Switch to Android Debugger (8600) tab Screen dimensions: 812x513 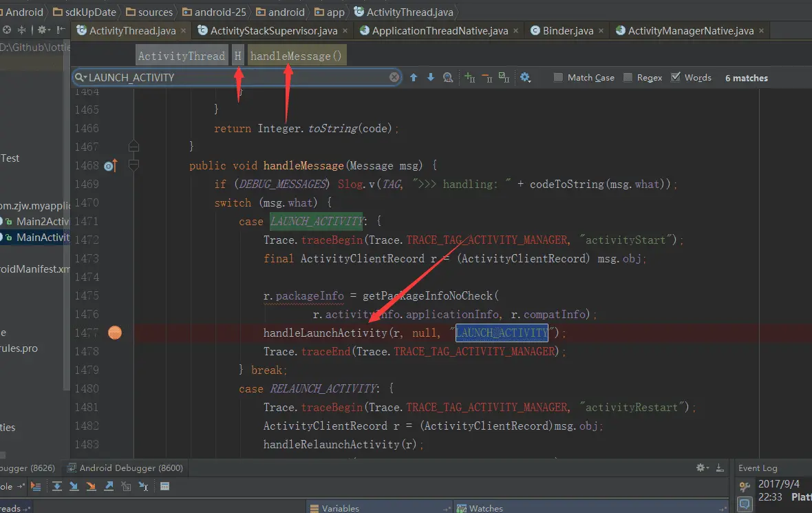125,468
